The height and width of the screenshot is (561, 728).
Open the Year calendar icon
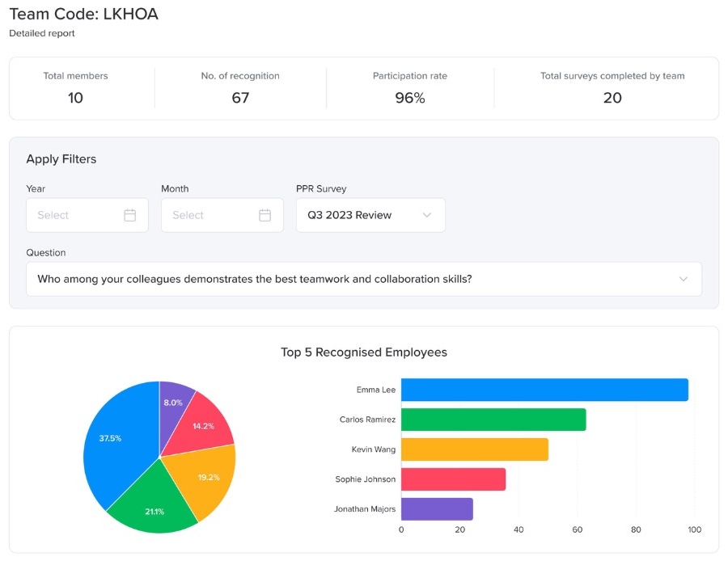click(x=130, y=215)
